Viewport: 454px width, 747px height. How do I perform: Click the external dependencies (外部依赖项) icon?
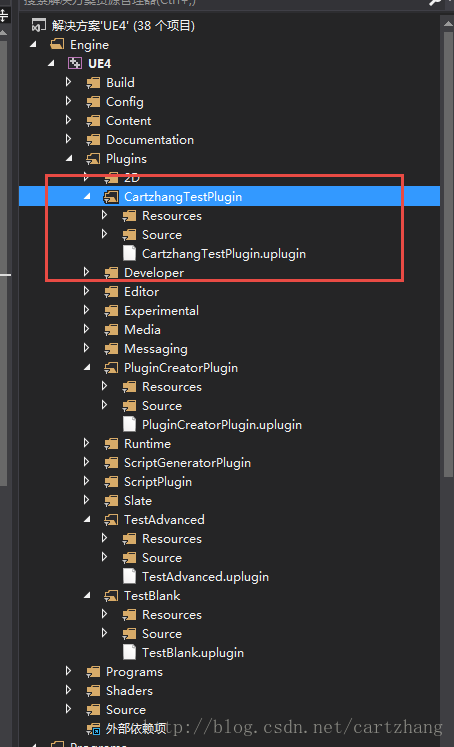click(x=93, y=729)
